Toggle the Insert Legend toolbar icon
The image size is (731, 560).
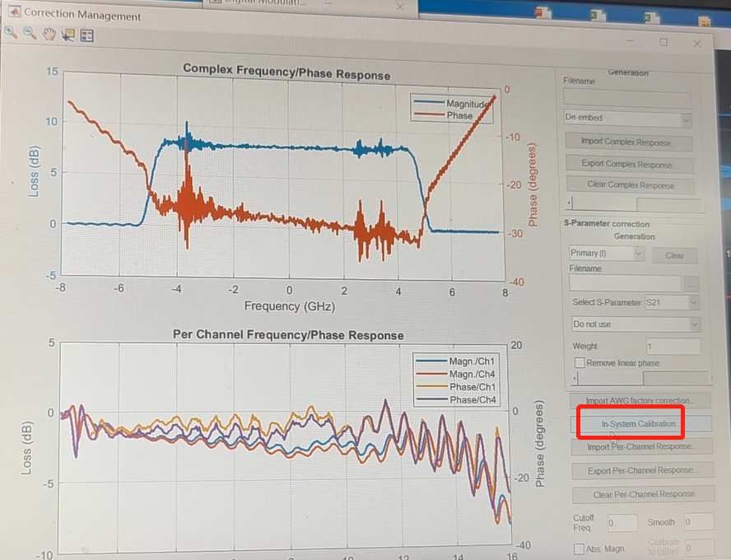point(86,35)
